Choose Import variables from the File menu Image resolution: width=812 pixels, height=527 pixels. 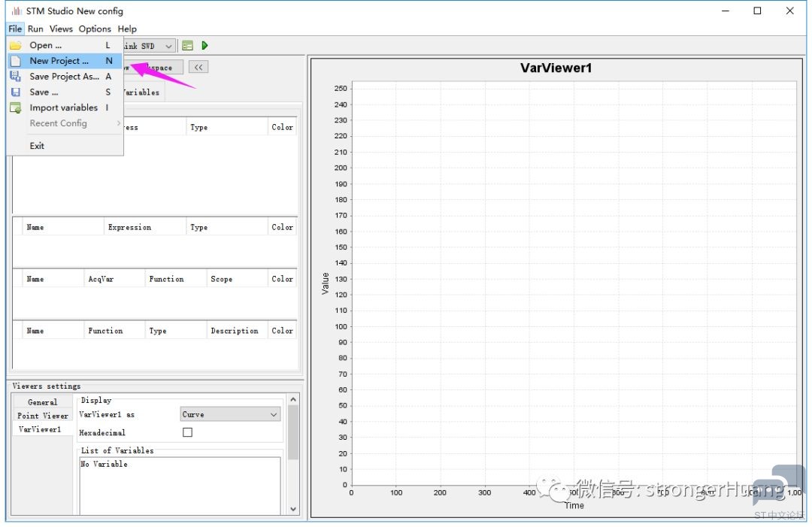click(63, 108)
